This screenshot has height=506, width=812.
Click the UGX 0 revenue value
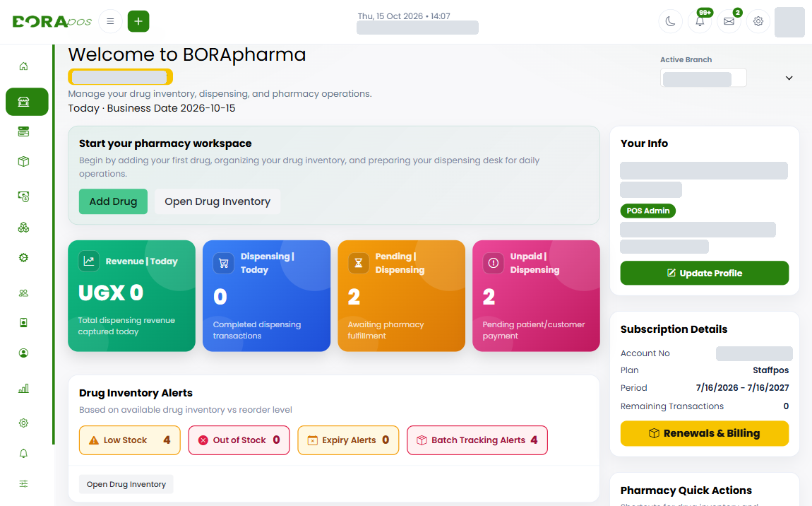click(110, 293)
